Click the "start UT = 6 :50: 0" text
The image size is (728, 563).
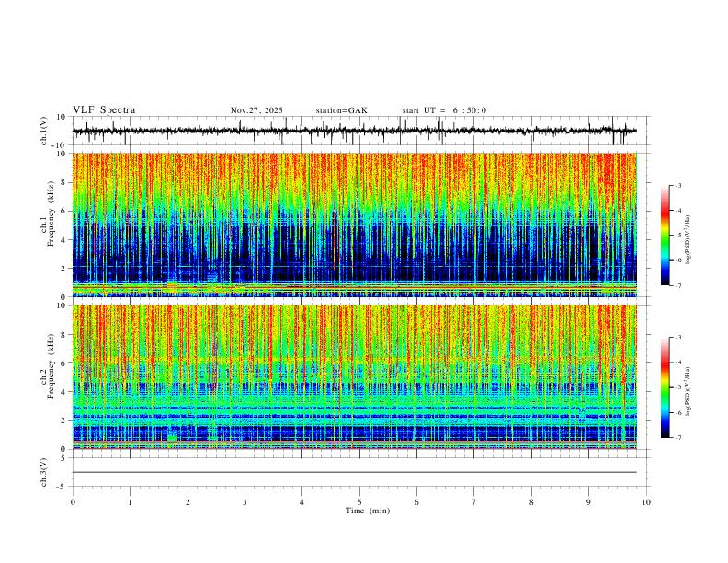(444, 110)
